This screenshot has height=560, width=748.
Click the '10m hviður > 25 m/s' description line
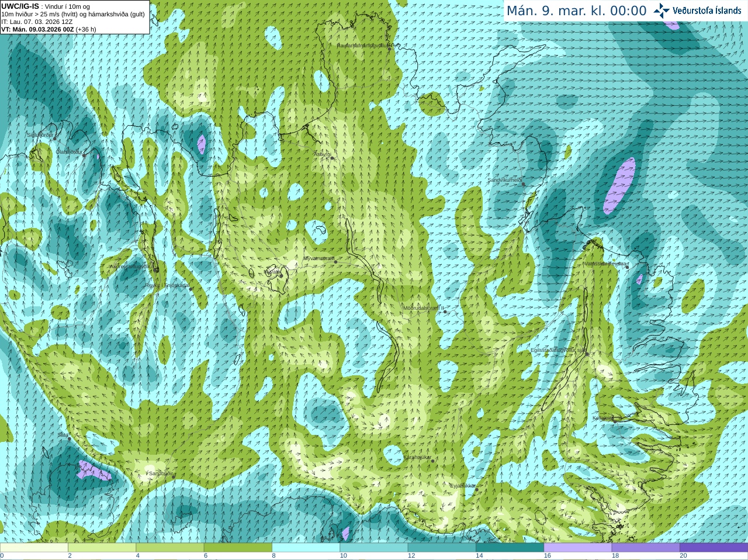click(73, 14)
